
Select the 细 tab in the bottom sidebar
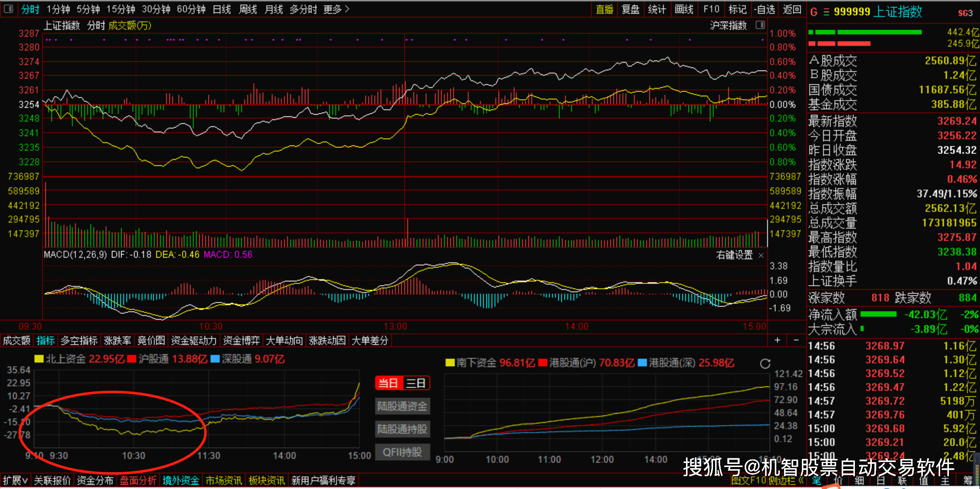click(x=860, y=480)
